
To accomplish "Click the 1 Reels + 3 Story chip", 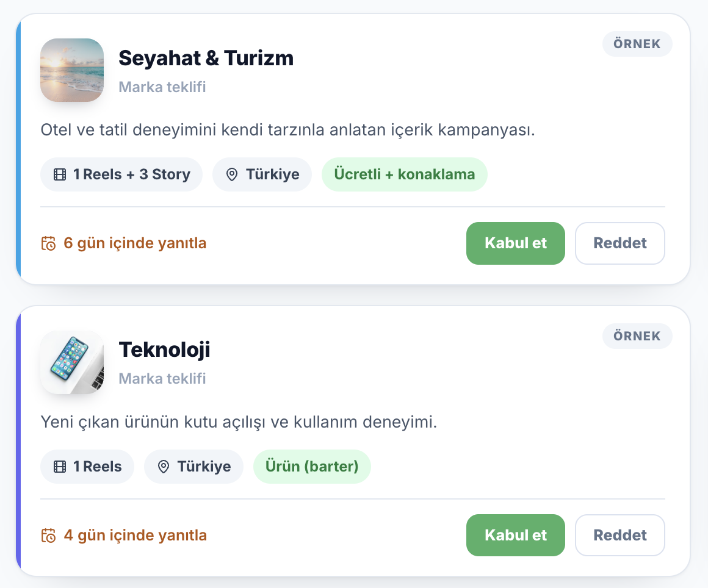I will pos(121,174).
